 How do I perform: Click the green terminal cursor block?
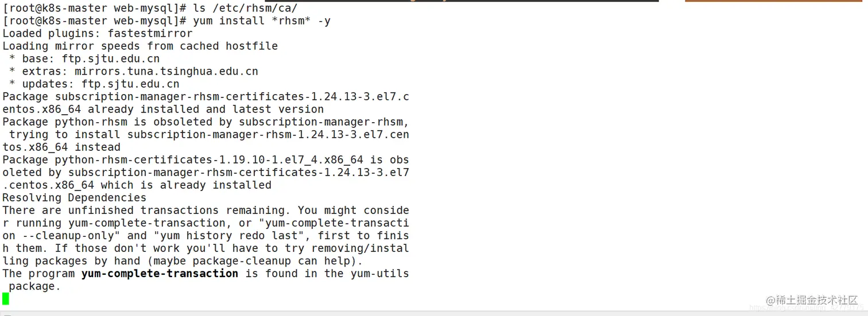(6, 298)
